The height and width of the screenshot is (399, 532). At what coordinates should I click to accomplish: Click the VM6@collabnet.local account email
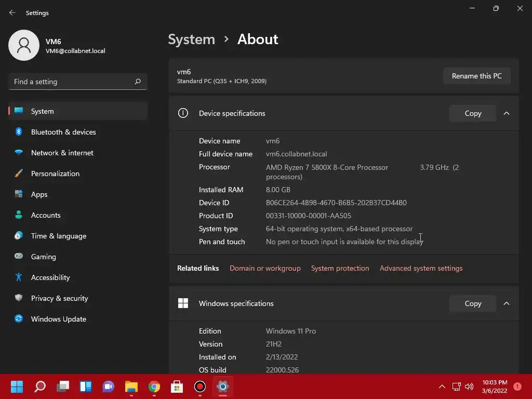pos(75,51)
